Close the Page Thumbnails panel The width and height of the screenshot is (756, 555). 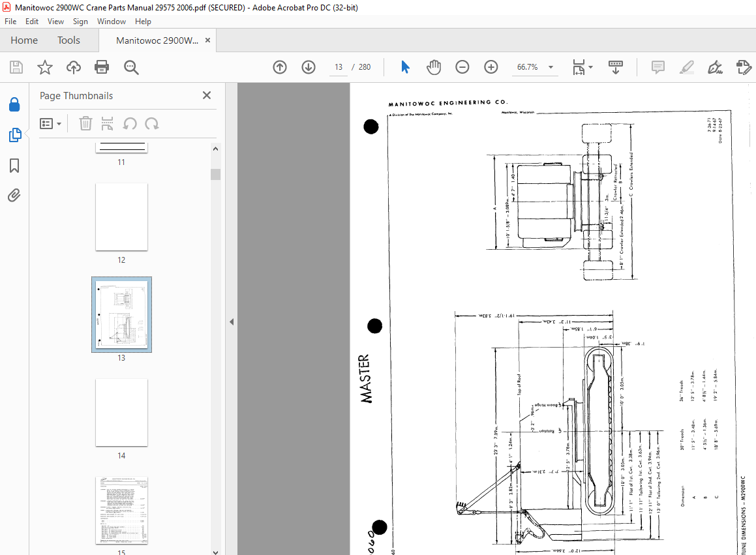tap(207, 95)
